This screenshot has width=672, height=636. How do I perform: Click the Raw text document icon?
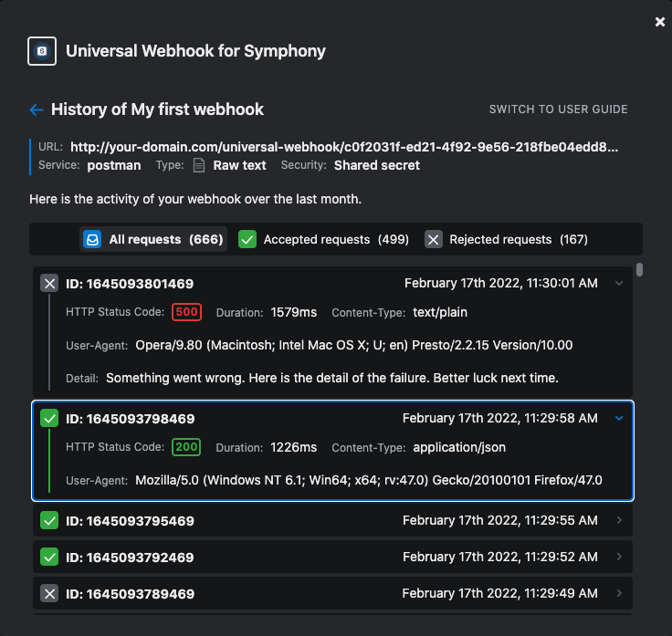[x=199, y=165]
